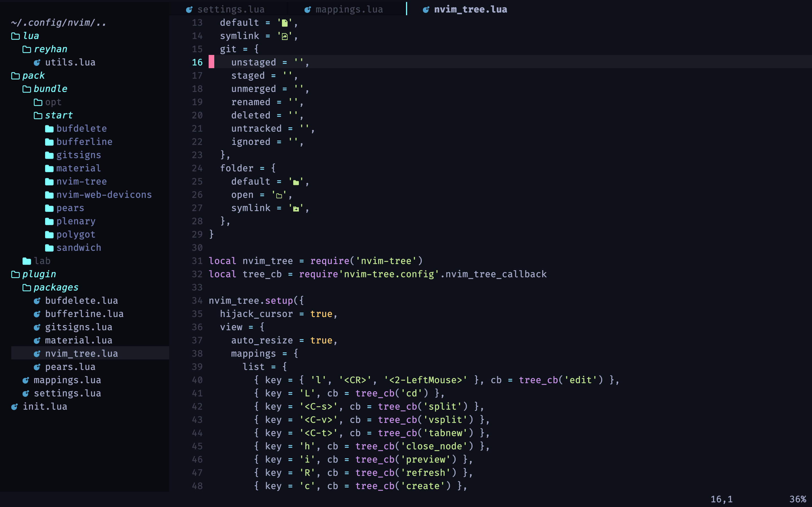Switch to the mappings.lua tab
This screenshot has height=507, width=812.
coord(348,10)
